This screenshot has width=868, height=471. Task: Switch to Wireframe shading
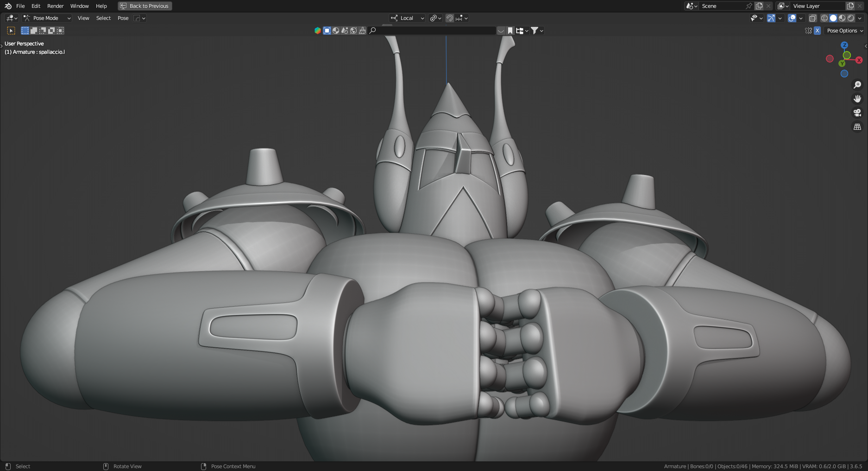tap(824, 18)
